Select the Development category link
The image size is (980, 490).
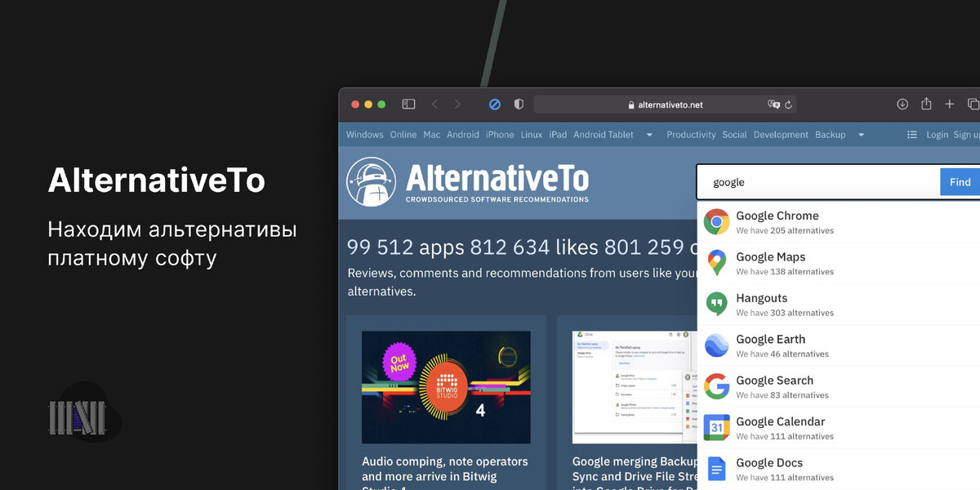coord(782,135)
